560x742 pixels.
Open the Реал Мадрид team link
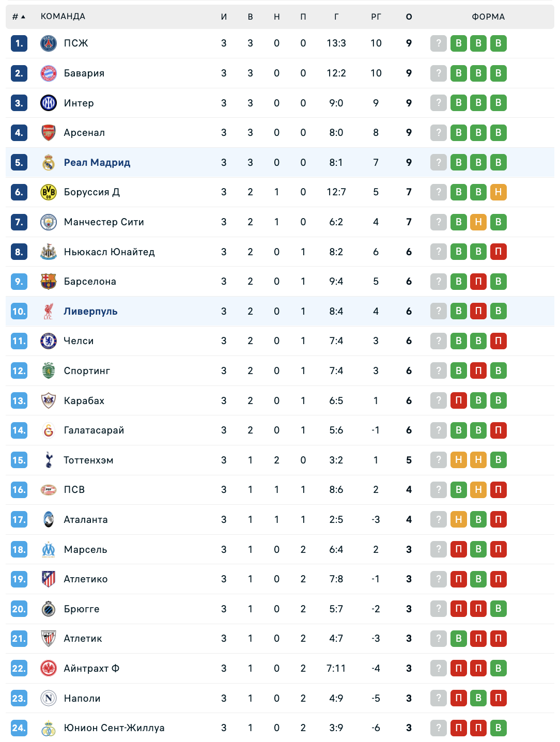point(97,163)
